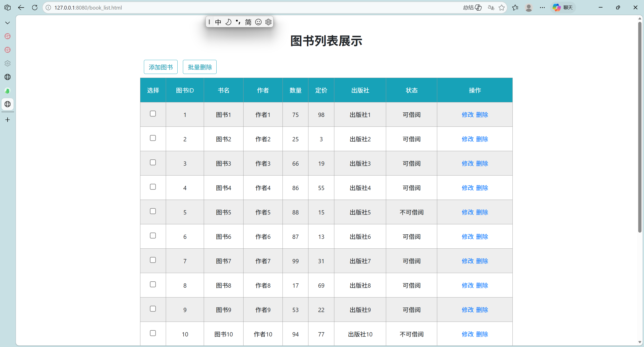Click 删除 link for 图书1
644x347 pixels.
(x=482, y=115)
